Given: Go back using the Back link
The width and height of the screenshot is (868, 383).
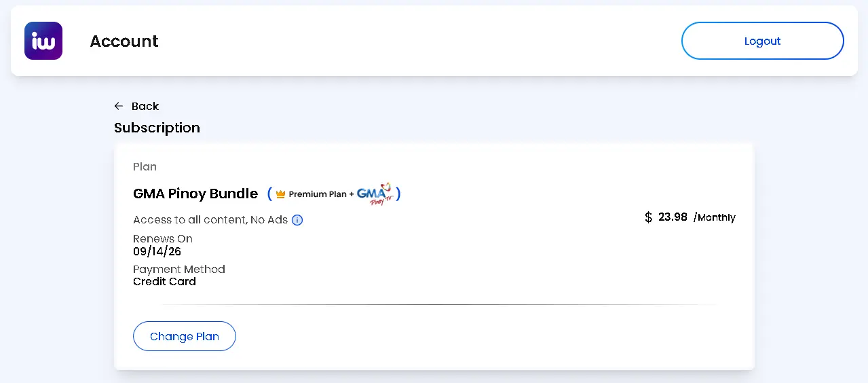Looking at the screenshot, I should click(136, 106).
